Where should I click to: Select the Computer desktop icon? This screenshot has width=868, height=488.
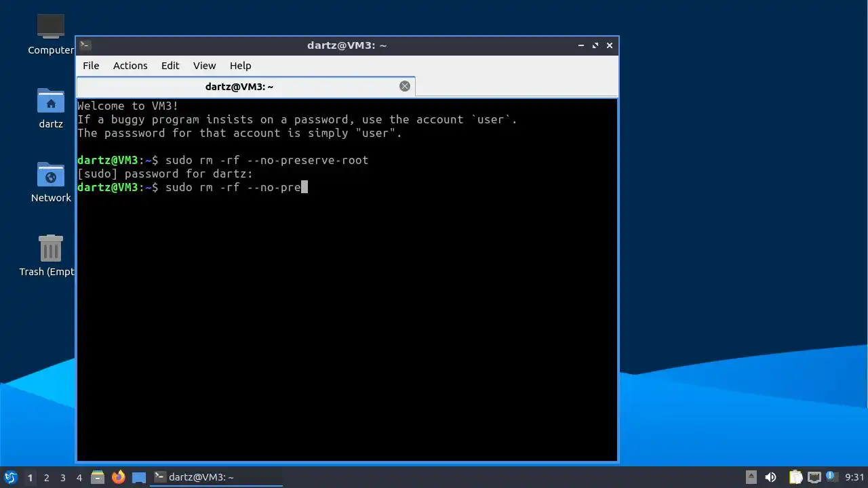(x=51, y=35)
